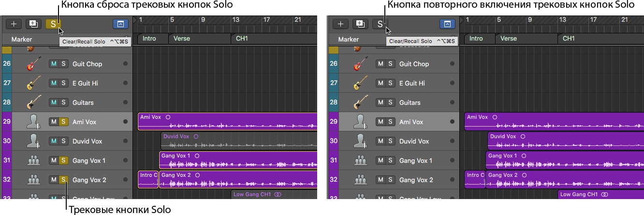Viewport: 644px width, 215px height.
Task: Select the Ami Vox region in left panel
Action: point(227,122)
